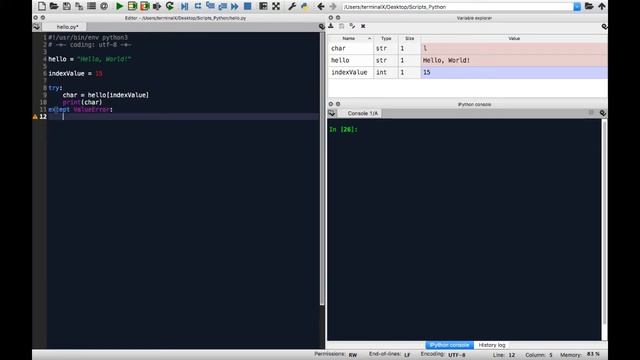Image resolution: width=640 pixels, height=360 pixels.
Task: Re-run the last script
Action: pos(170,6)
